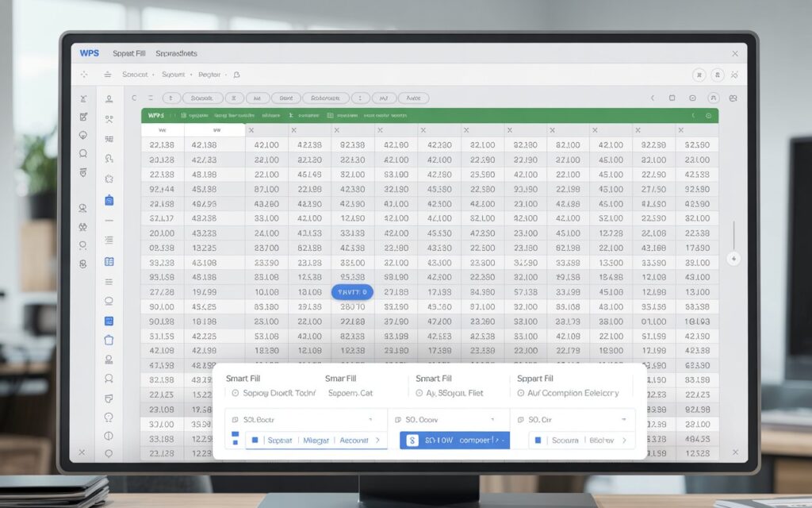Click the vertical scrollbar on the right edge
The image size is (812, 508).
click(733, 230)
